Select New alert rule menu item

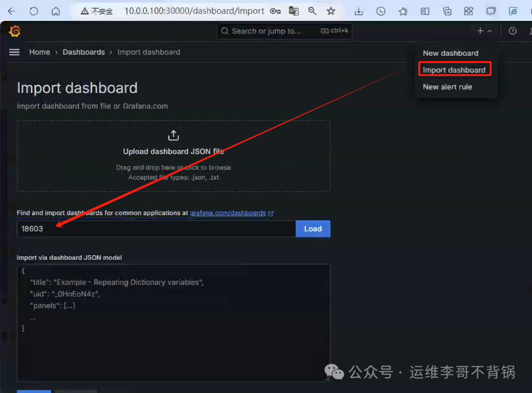coord(447,87)
